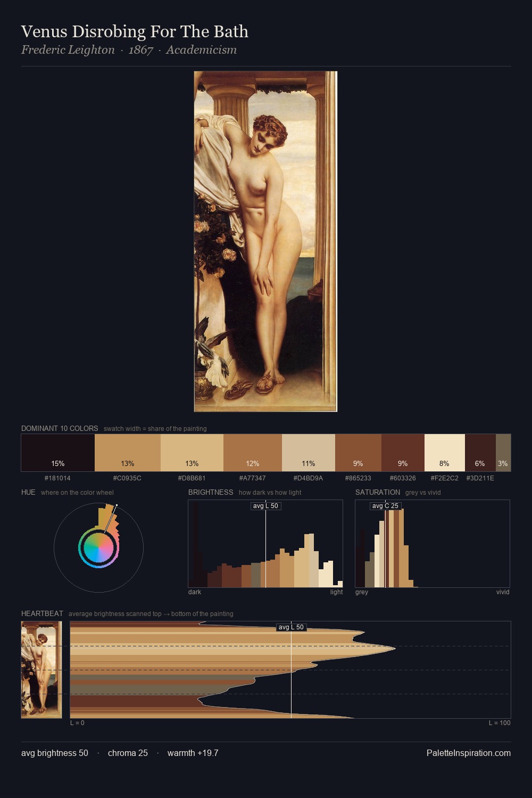Click the 'L = 100' axis label
532x798 pixels.
500,723
